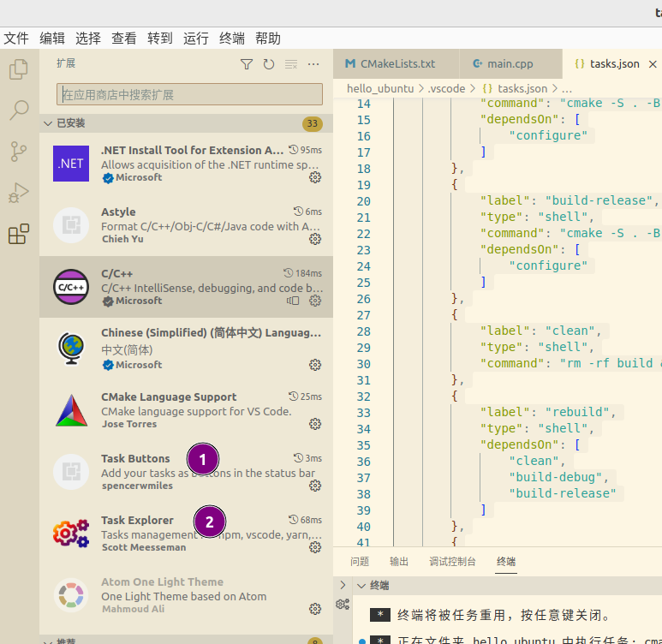Switch to the CMakeLists.txt tab
The height and width of the screenshot is (644, 662).
pyautogui.click(x=396, y=63)
